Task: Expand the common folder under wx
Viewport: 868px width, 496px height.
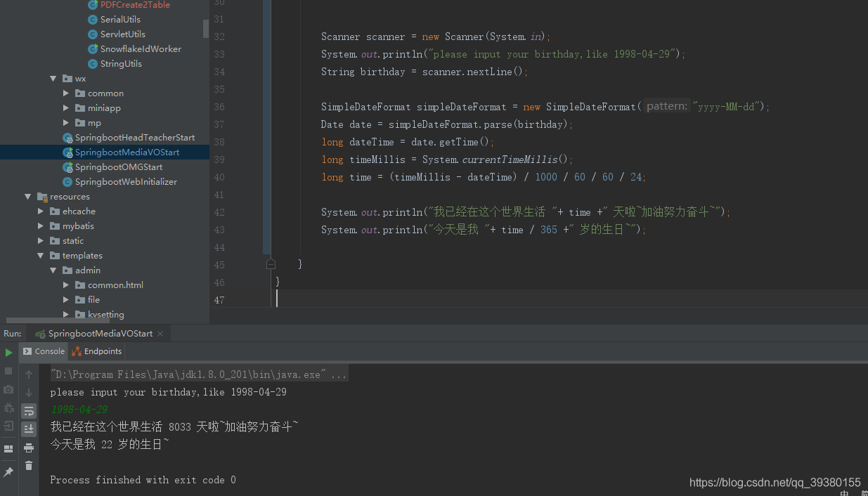Action: click(66, 93)
